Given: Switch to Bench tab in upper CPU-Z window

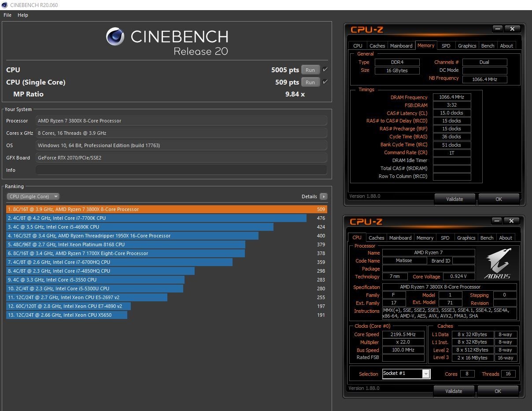Looking at the screenshot, I should (x=488, y=46).
